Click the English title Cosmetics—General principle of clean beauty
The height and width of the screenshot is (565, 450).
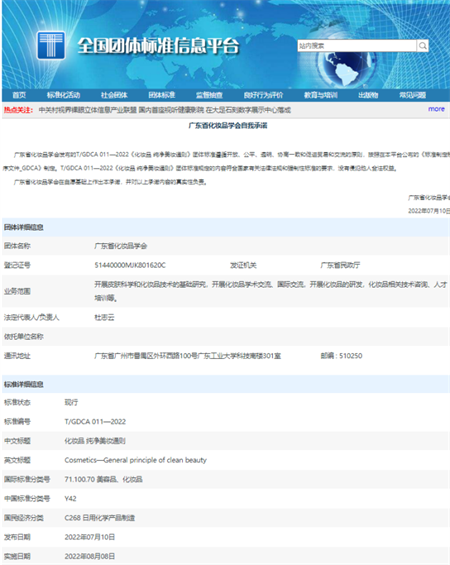click(x=135, y=460)
